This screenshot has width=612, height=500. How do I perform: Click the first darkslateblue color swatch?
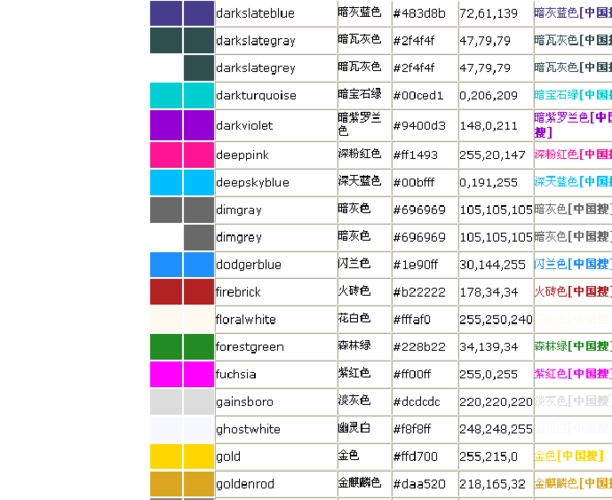[166, 13]
